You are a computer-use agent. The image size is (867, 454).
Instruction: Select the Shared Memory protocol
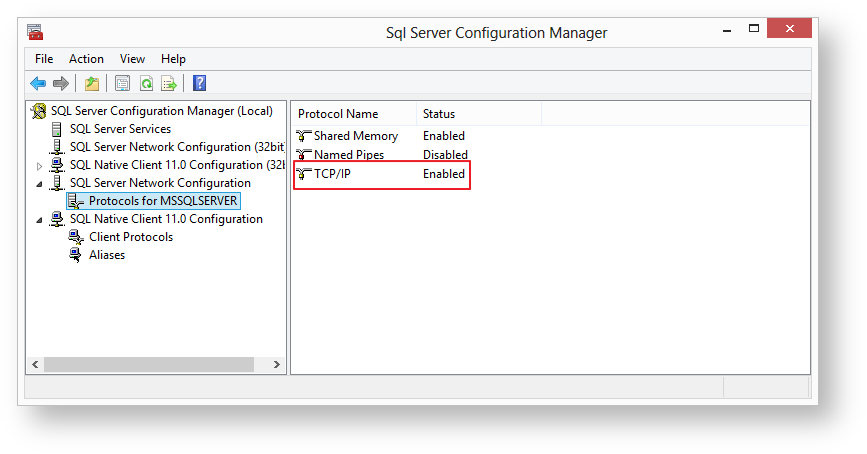point(355,136)
